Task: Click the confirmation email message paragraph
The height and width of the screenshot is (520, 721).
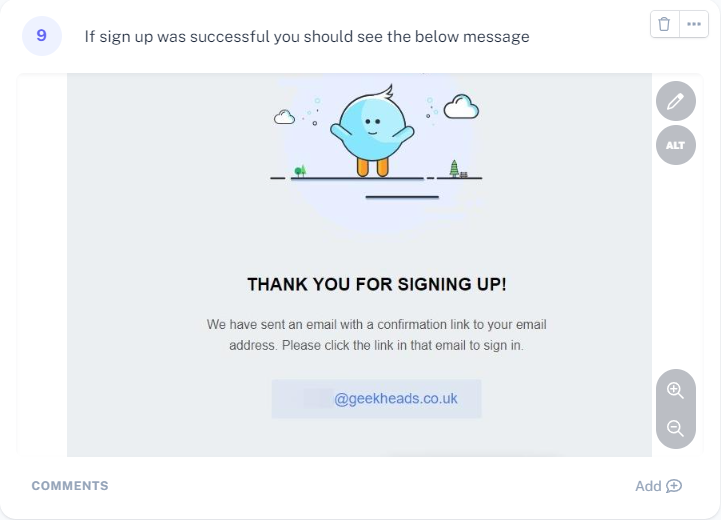Action: (x=377, y=335)
